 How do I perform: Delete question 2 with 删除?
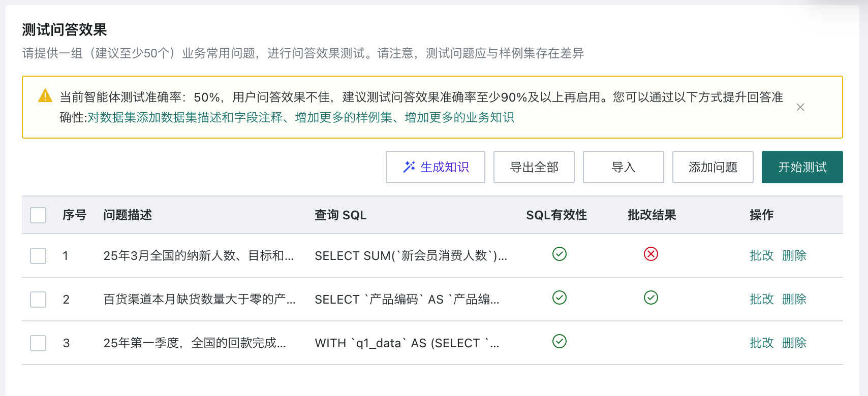(794, 300)
